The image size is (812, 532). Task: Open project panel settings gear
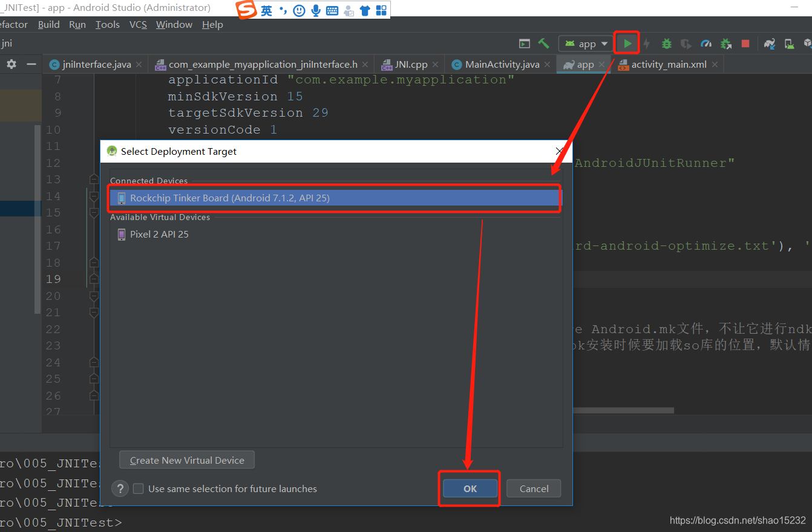pos(11,64)
